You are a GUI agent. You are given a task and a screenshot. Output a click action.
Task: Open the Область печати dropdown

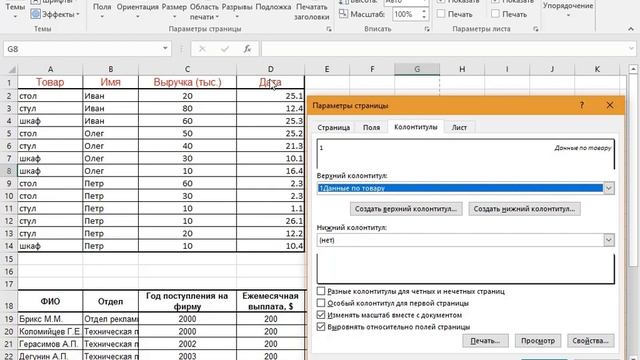204,11
